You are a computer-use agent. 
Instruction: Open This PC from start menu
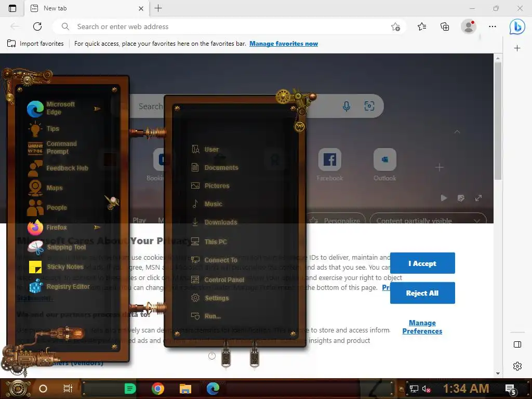click(x=209, y=242)
